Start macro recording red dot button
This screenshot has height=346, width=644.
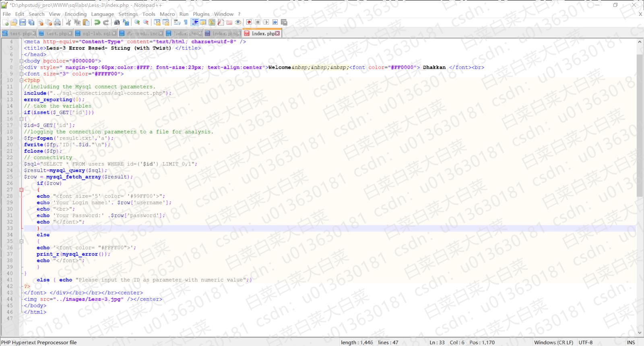coord(249,22)
